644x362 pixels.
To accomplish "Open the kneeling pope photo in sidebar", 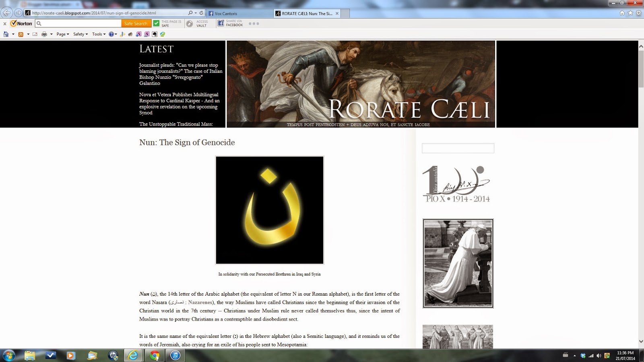I will coord(458,263).
